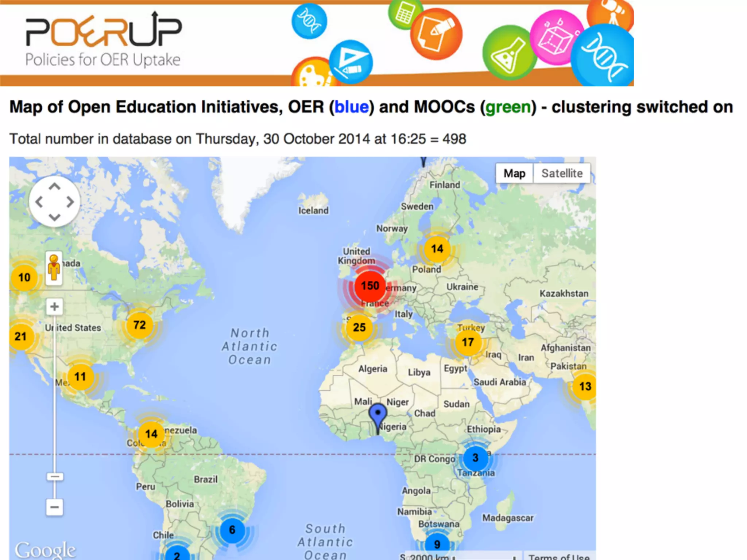Pan the map right with the arrow control
The height and width of the screenshot is (560, 747).
70,202
